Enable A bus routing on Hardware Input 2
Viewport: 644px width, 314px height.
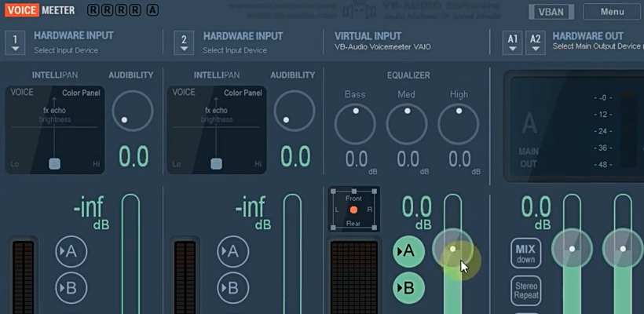[232, 252]
